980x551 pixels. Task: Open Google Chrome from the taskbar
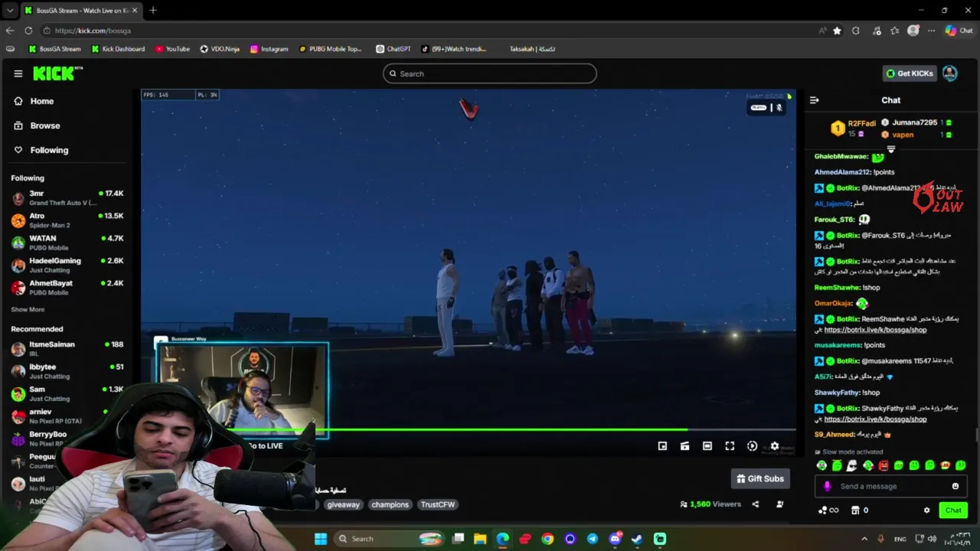547,539
